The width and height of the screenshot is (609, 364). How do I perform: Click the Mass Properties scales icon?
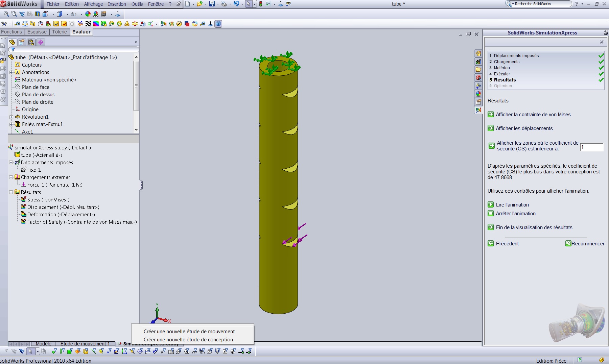click(x=25, y=24)
